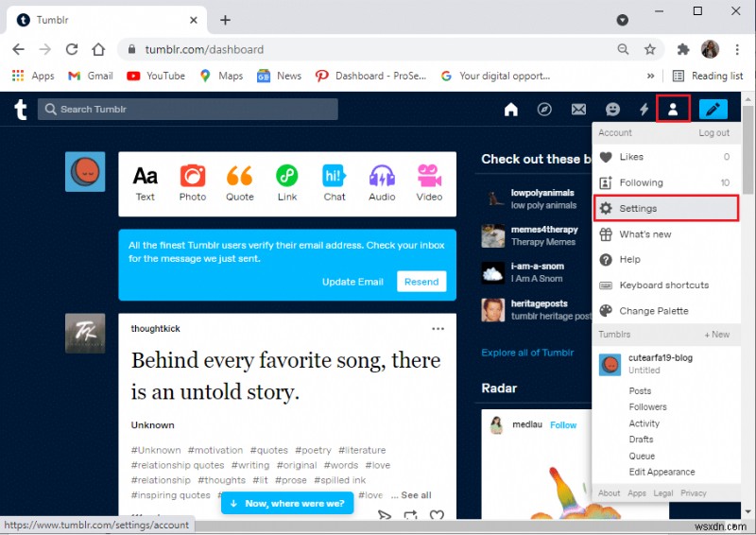Open Keyboard shortcuts menu item
This screenshot has width=756, height=535.
pos(666,285)
